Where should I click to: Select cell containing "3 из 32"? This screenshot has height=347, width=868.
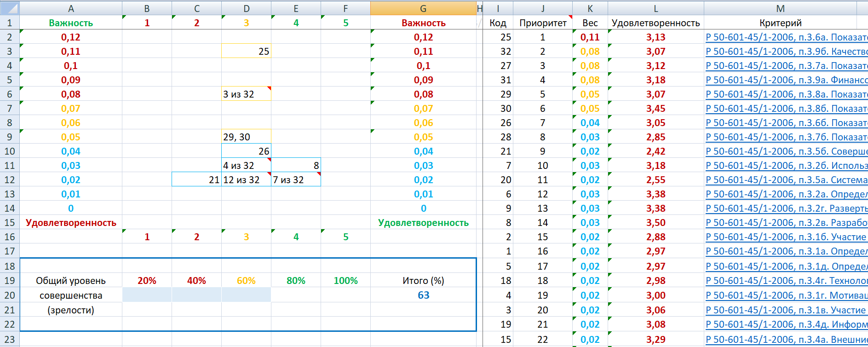click(x=246, y=94)
